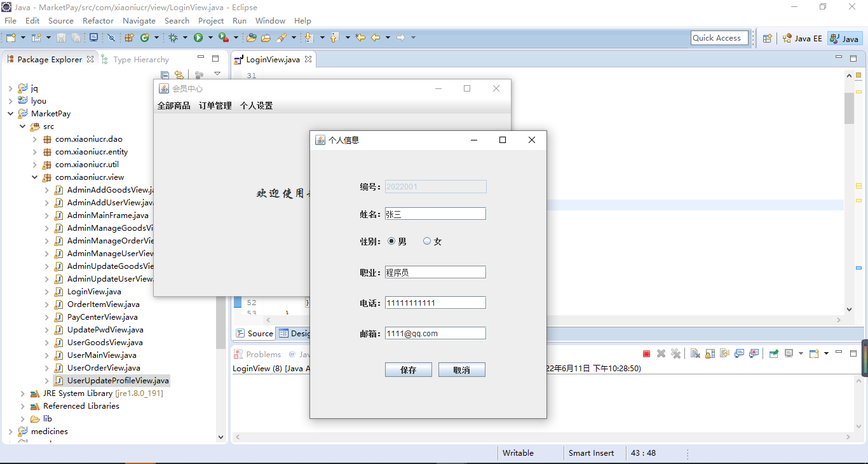Click the 保存 (Save) button
The height and width of the screenshot is (464, 868).
(x=409, y=370)
